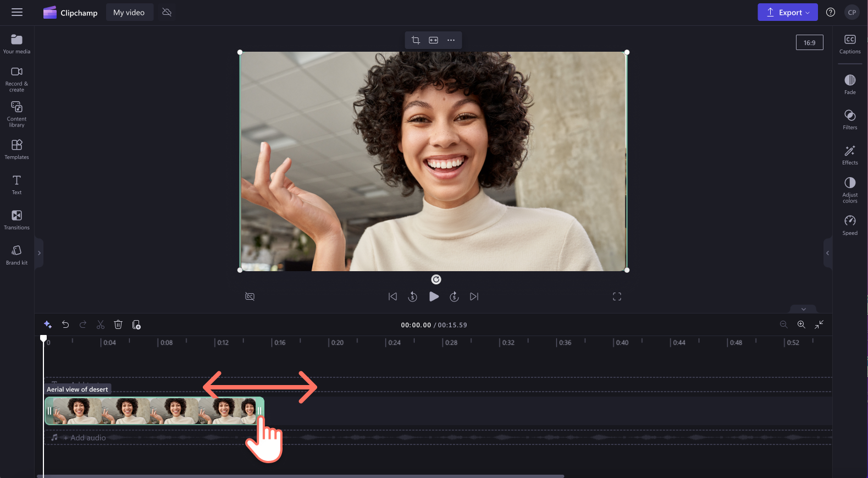
Task: Expand the right property panel arrow
Action: coord(827,253)
